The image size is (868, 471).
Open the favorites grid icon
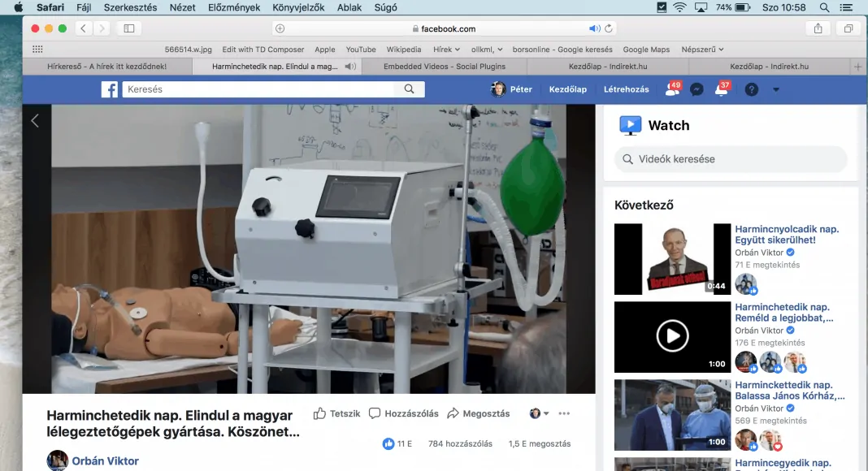(37, 50)
